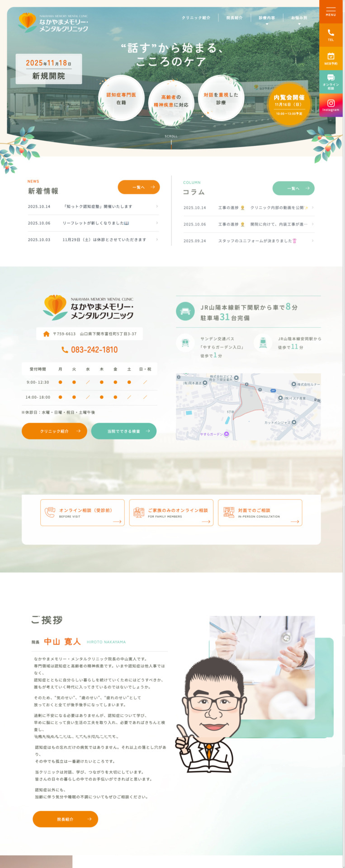345x868 pixels.
Task: Select クリニック紹介 in top navigation
Action: 196,18
